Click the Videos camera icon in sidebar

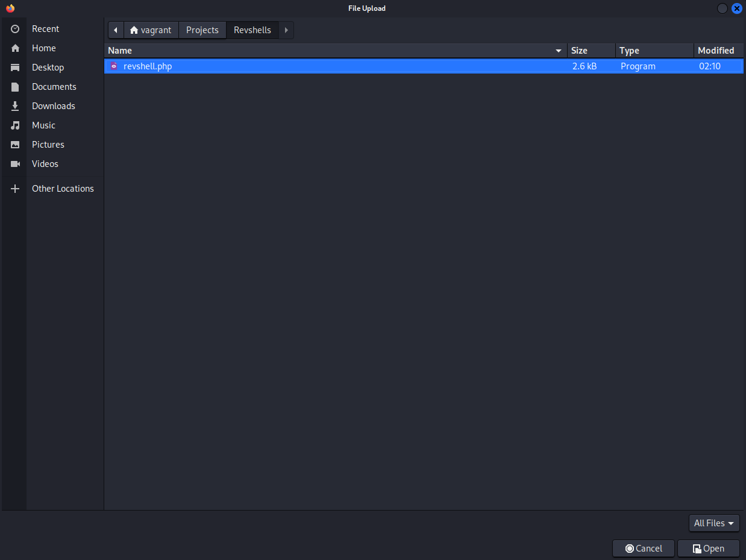[x=15, y=164]
